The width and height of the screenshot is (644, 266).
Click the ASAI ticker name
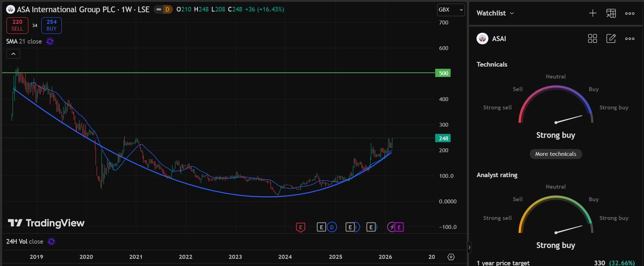pyautogui.click(x=499, y=39)
